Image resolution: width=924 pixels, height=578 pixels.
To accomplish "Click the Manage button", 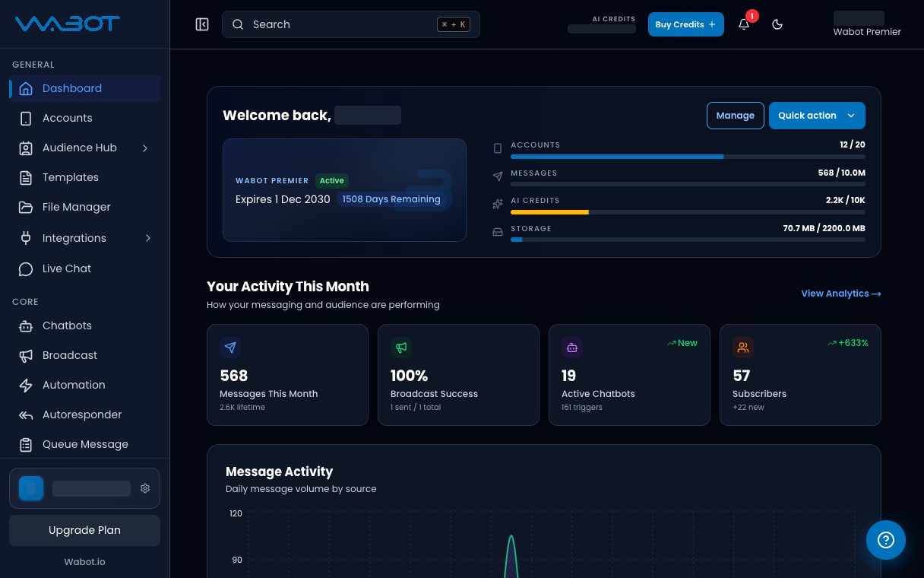I will [x=735, y=116].
